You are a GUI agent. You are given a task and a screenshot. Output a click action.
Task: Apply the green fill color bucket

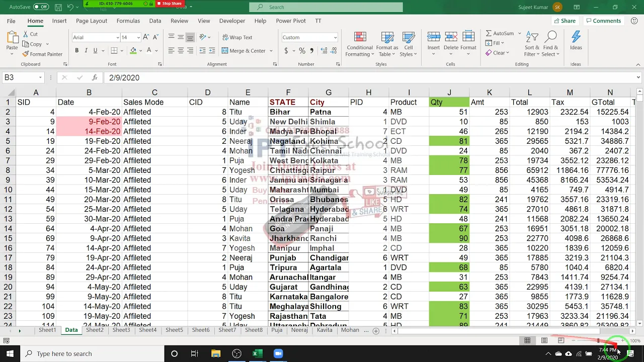pyautogui.click(x=133, y=50)
